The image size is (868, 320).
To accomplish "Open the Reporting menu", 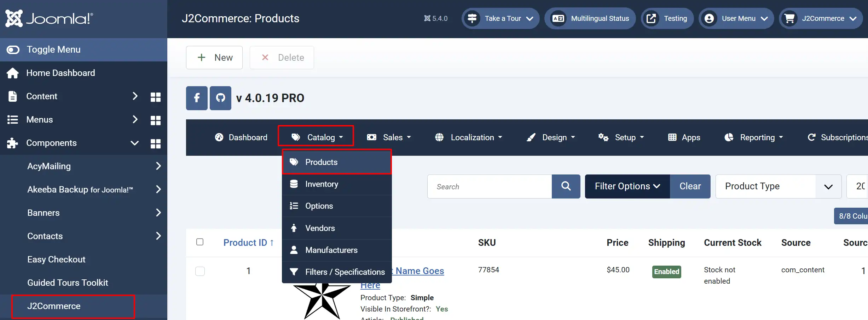I will (754, 137).
